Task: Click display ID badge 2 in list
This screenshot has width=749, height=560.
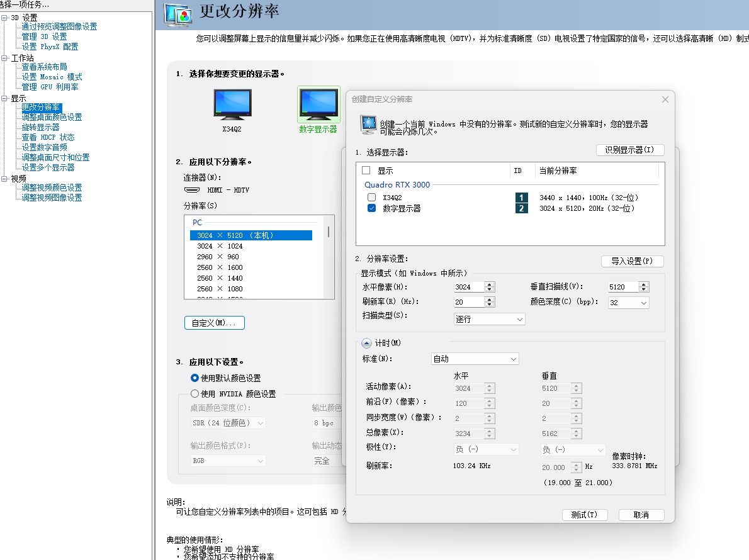Action: point(521,208)
